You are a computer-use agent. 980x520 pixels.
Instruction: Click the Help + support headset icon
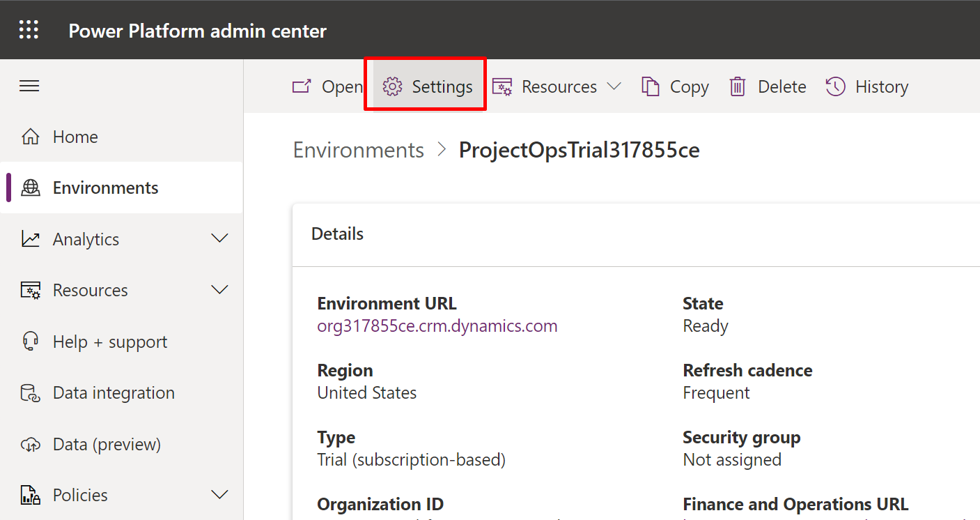click(x=29, y=341)
